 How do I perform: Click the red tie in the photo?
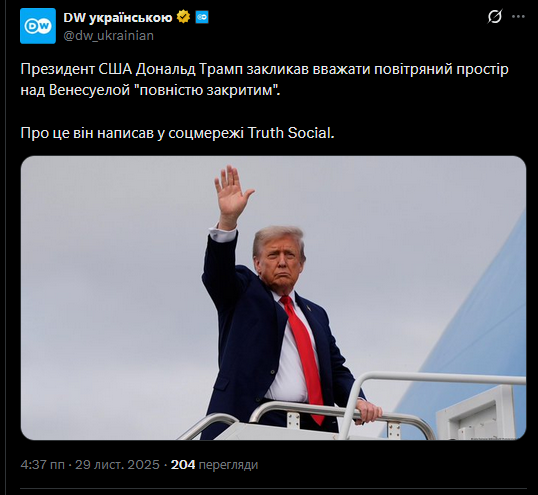tap(303, 357)
